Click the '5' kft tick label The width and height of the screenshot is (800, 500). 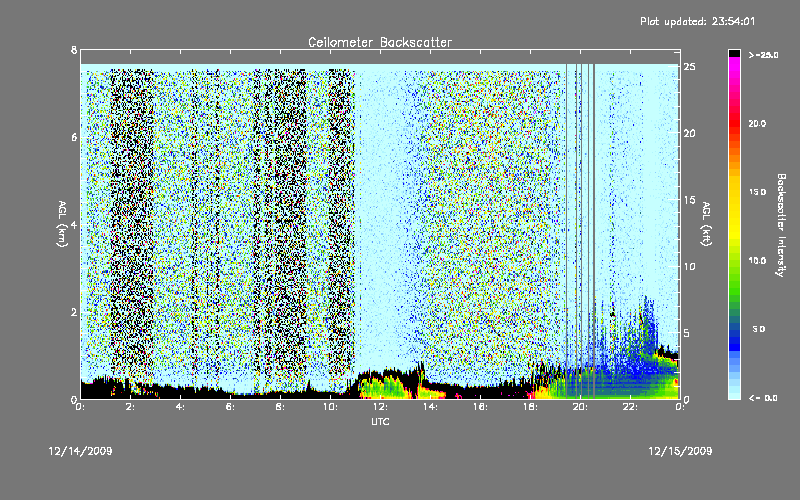[x=686, y=333]
